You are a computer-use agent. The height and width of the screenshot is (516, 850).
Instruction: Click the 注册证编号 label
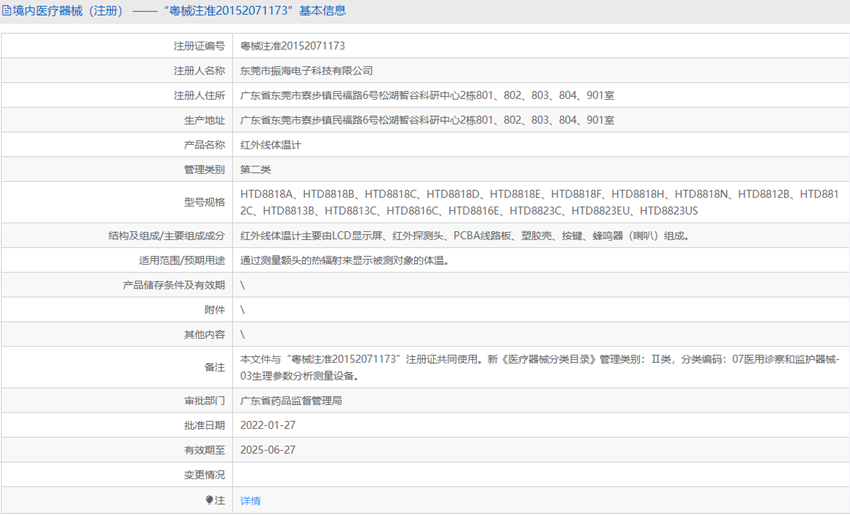[x=199, y=46]
